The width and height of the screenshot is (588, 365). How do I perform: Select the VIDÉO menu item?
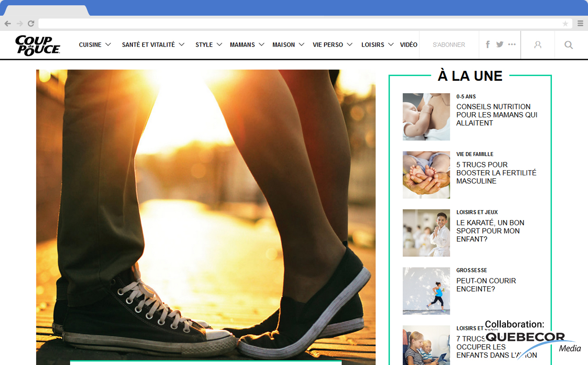[409, 44]
